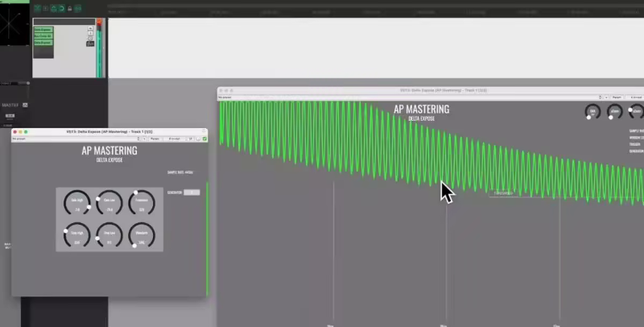Click the Param button in the small plugin window
Viewport: 644px width, 327px height.
[155, 139]
